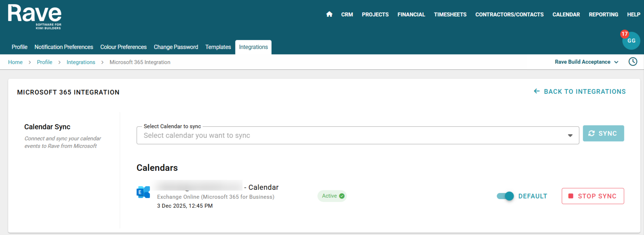644x235 pixels.
Task: Click the Calendar Sync heading
Action: (x=47, y=127)
